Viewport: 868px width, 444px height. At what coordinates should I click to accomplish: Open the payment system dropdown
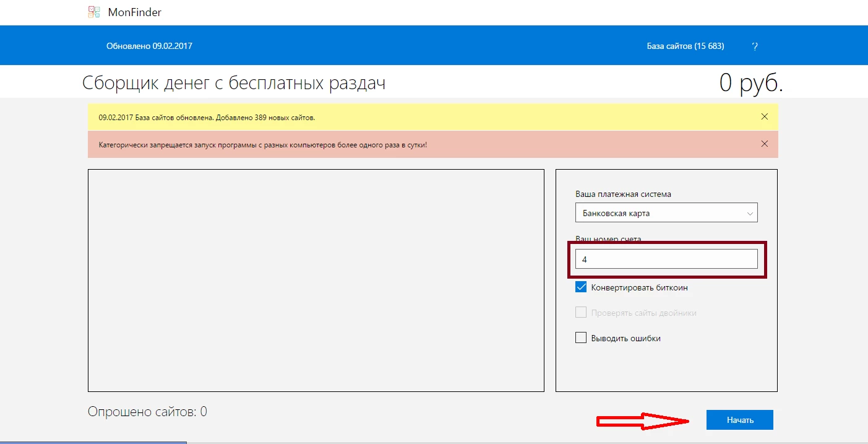(666, 213)
